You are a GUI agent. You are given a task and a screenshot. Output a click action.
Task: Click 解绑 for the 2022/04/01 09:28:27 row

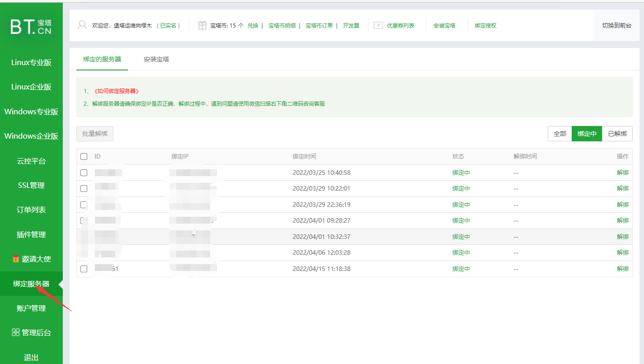(623, 220)
